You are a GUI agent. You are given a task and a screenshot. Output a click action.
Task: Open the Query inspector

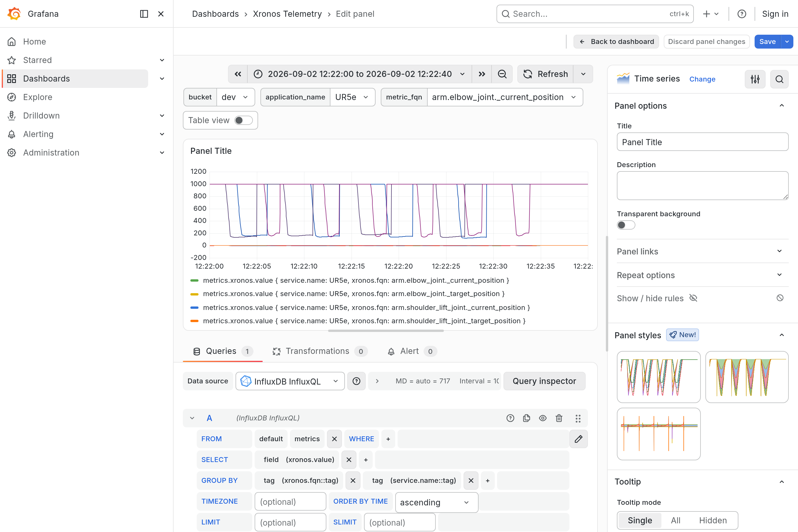[x=544, y=381]
